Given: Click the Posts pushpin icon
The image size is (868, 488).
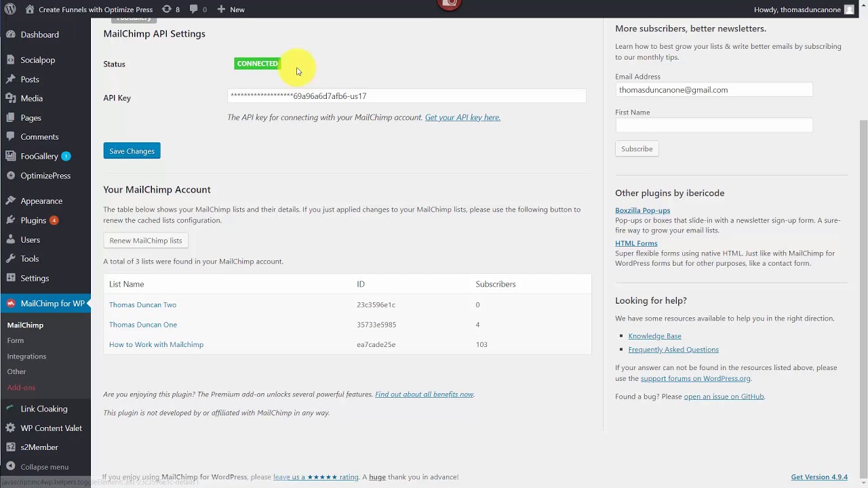Looking at the screenshot, I should tap(10, 79).
